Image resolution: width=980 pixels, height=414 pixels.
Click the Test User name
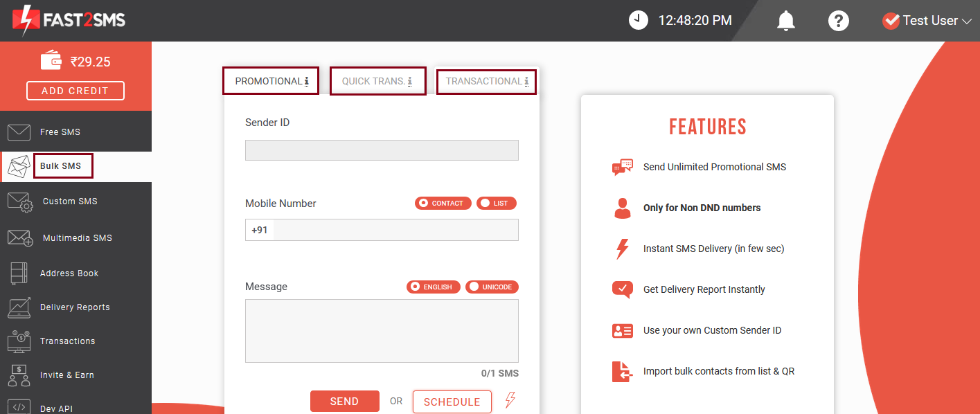(x=930, y=21)
